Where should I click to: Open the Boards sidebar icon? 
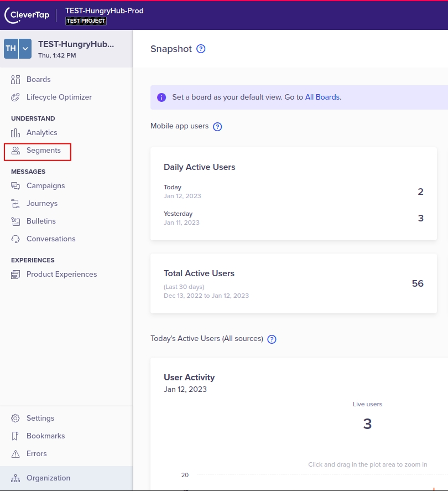pyautogui.click(x=15, y=80)
